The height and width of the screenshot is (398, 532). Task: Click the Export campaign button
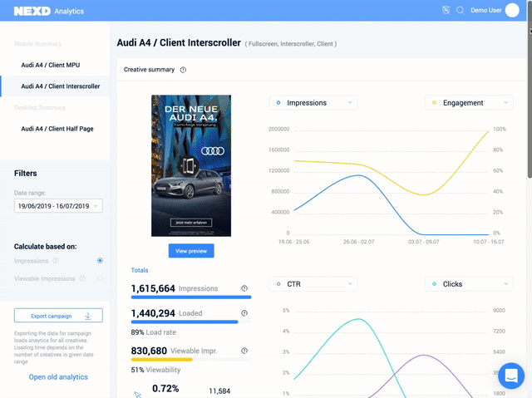click(58, 316)
